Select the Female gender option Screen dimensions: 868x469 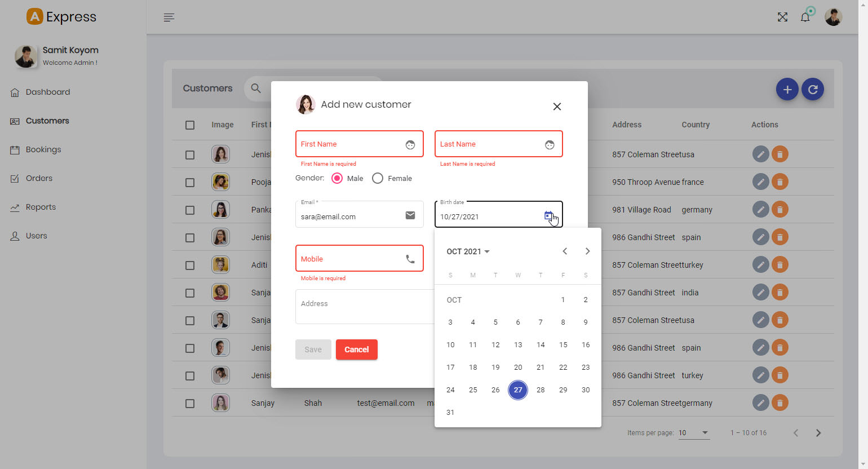[x=378, y=178]
